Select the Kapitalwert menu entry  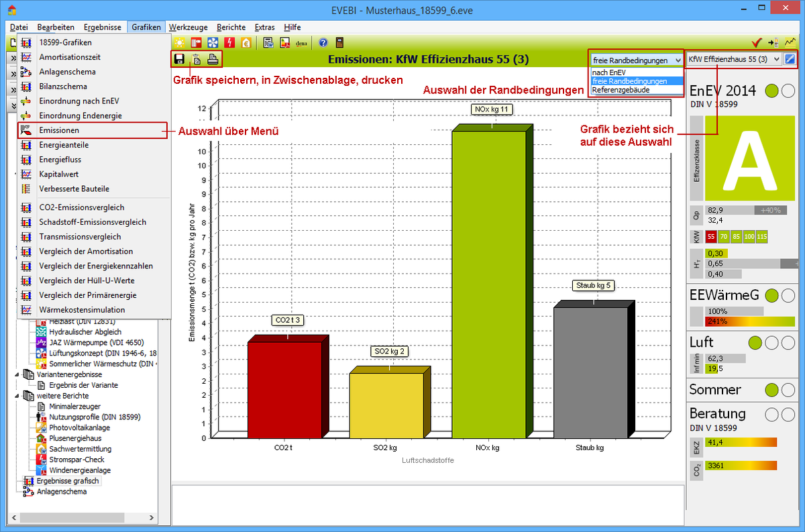click(x=93, y=174)
